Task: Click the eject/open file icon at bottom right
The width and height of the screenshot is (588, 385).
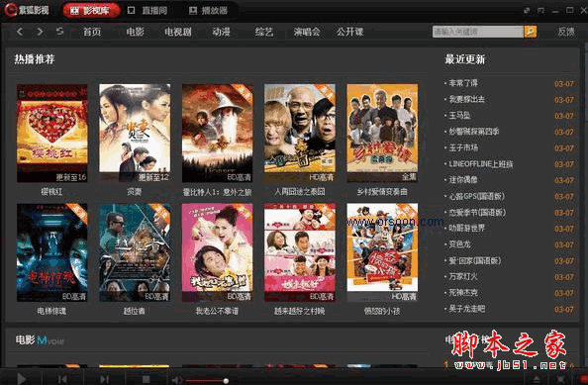Action: click(537, 379)
